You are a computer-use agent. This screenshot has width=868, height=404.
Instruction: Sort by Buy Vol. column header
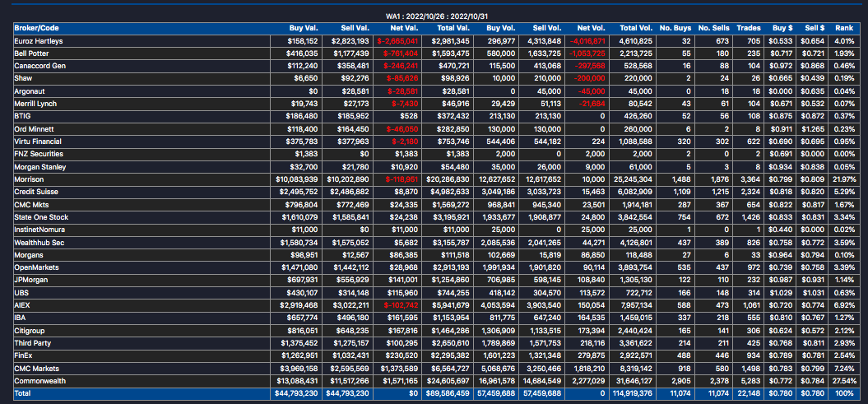pyautogui.click(x=501, y=28)
